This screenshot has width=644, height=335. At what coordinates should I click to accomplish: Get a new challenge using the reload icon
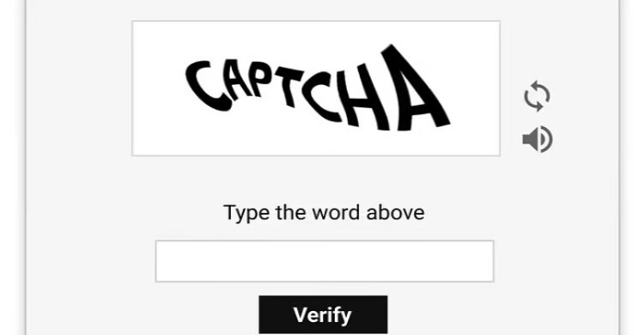[x=537, y=95]
